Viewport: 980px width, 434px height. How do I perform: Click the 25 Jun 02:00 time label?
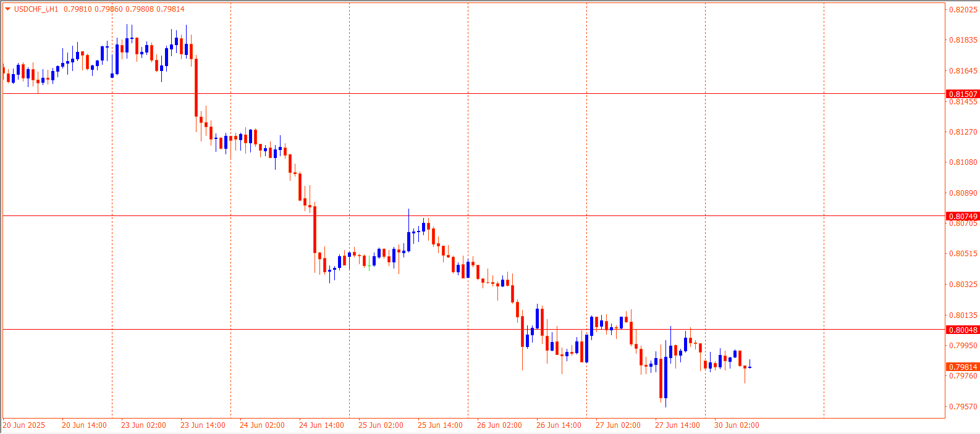click(x=381, y=425)
